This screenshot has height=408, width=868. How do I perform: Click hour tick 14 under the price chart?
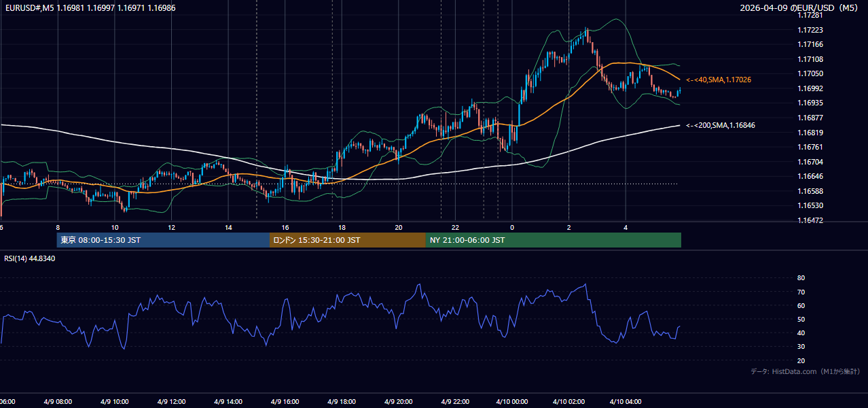[x=228, y=227]
